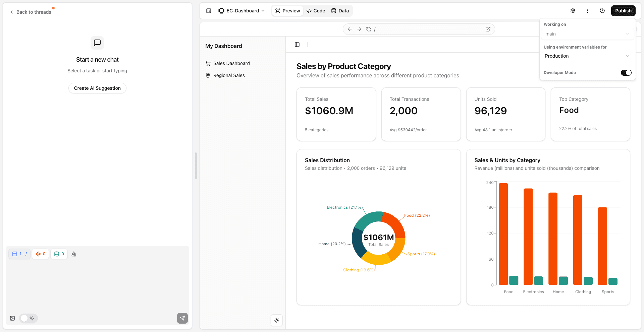
Task: Attach an image to the chat
Action: click(x=12, y=318)
